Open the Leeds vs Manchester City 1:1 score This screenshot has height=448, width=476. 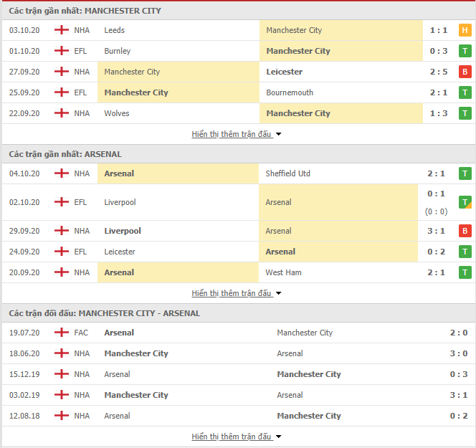438,30
